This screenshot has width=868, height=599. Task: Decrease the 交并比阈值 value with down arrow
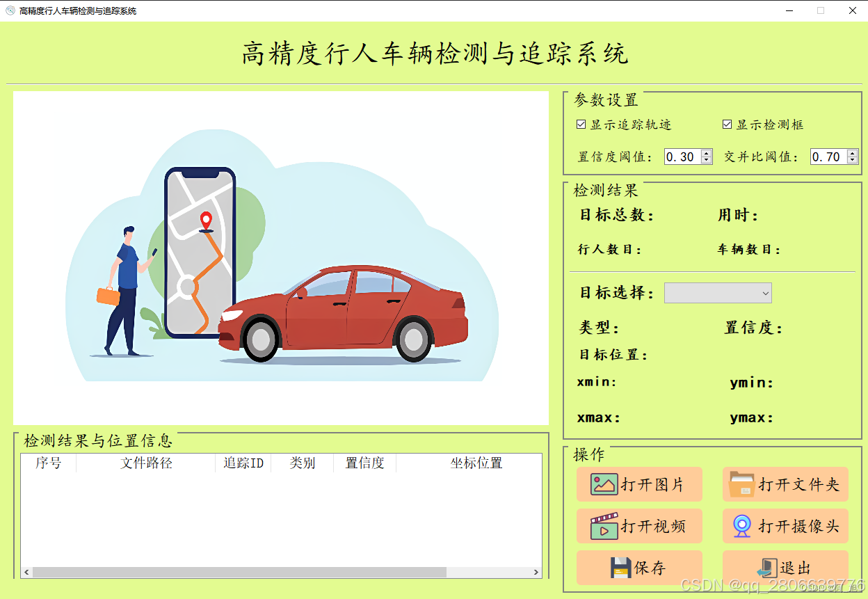pos(853,160)
